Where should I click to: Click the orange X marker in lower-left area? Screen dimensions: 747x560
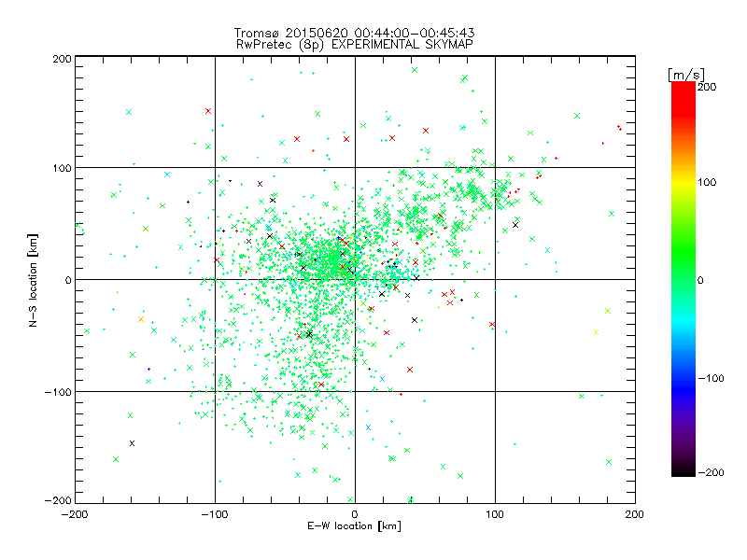coord(141,319)
